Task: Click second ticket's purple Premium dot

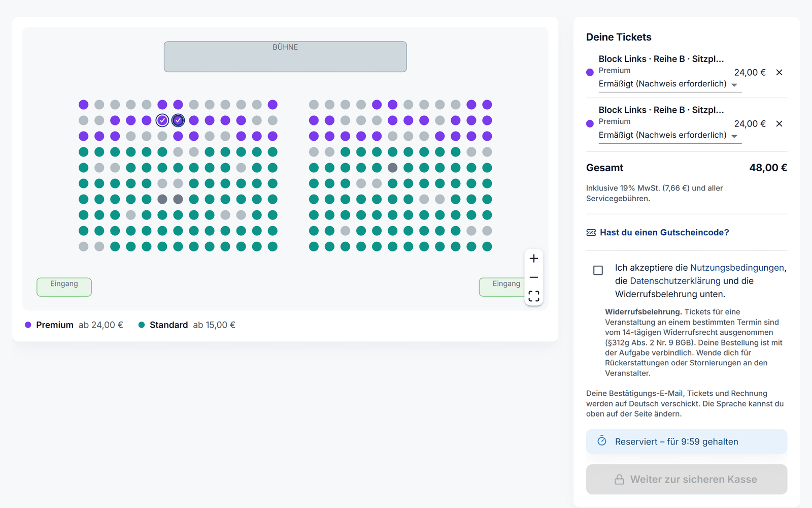Action: click(590, 124)
